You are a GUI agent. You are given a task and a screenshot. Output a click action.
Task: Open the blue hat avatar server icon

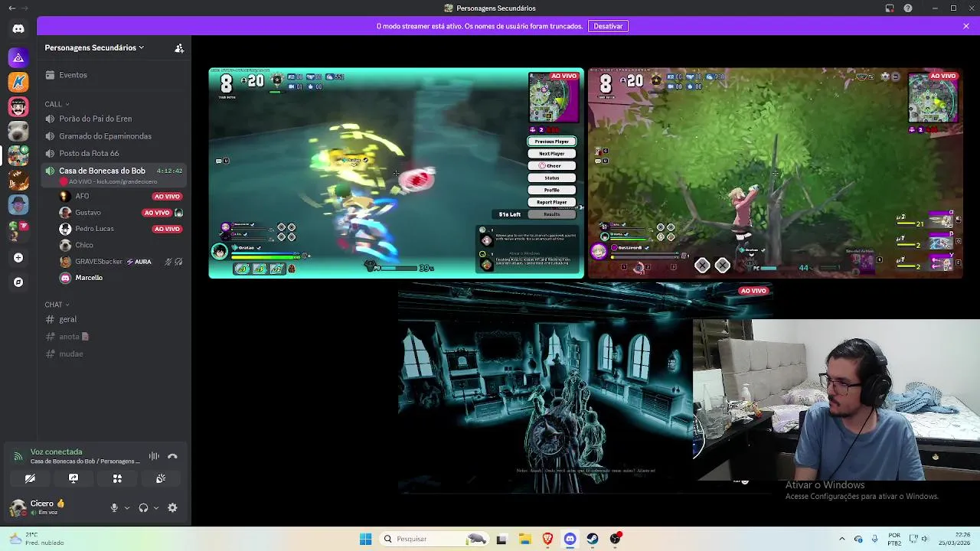(18, 204)
